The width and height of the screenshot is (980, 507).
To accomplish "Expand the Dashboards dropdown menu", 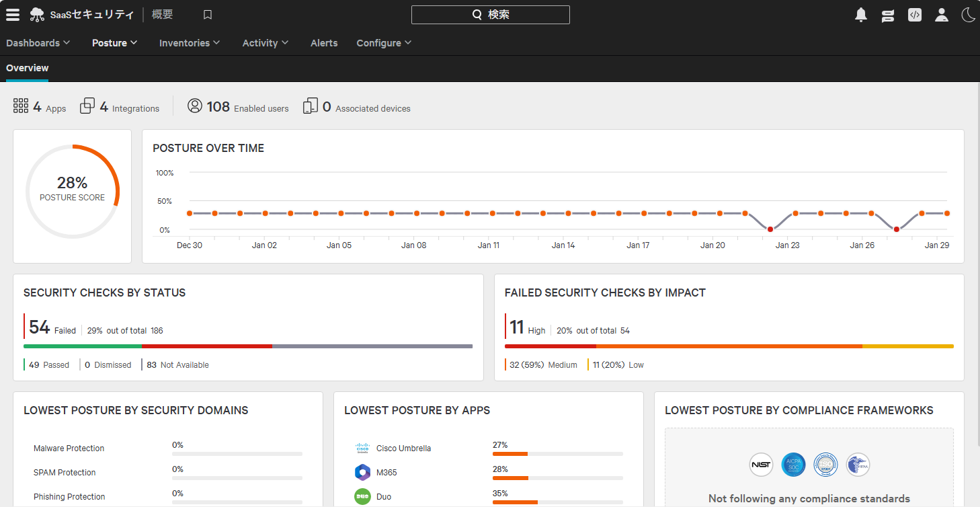I will pos(38,43).
